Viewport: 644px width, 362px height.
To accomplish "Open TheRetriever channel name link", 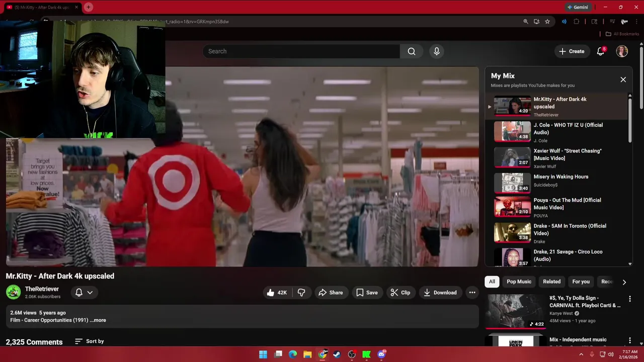I will pos(42,289).
